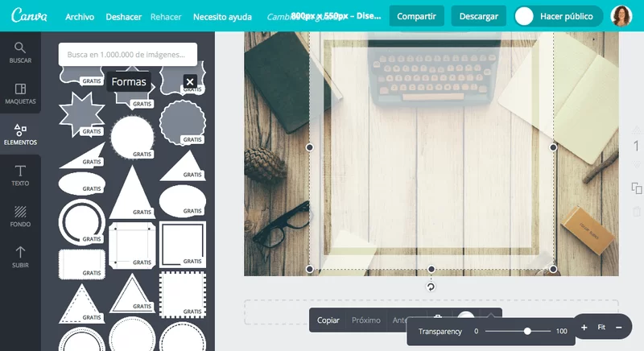Screen dimensions: 644x351
Task: Add the gray scalloped circle shape
Action: point(183,122)
